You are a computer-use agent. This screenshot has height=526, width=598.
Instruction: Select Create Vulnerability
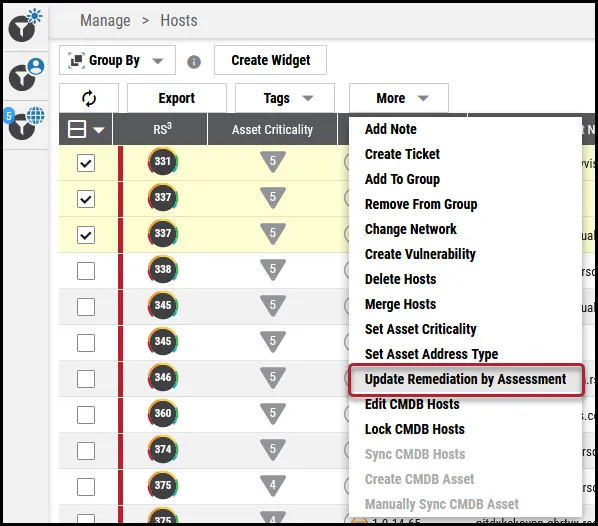point(420,254)
